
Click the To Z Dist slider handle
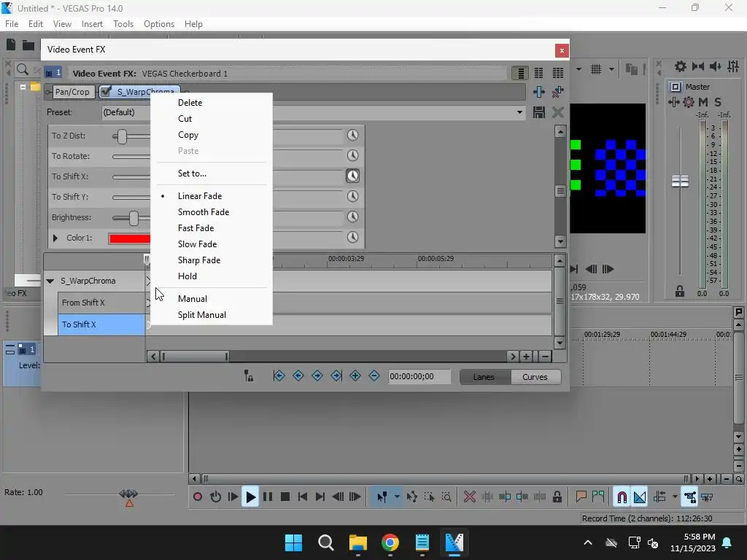click(x=123, y=136)
